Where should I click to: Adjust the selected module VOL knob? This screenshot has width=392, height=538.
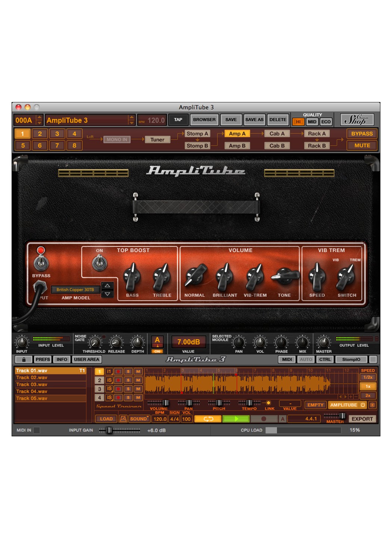click(260, 342)
